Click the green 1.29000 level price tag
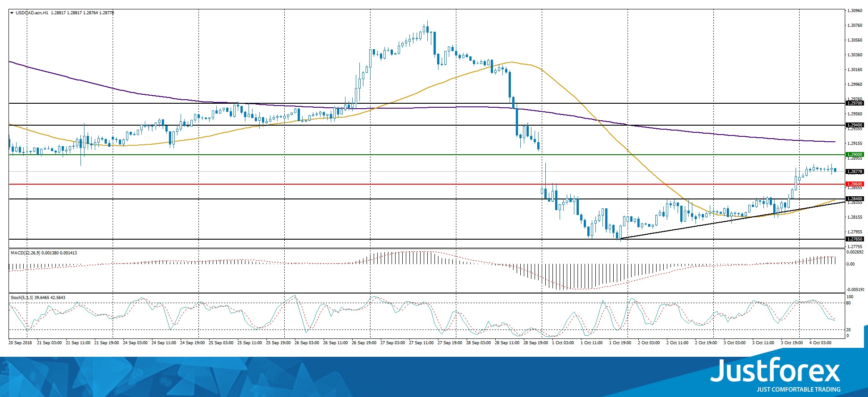The image size is (868, 397). 855,155
